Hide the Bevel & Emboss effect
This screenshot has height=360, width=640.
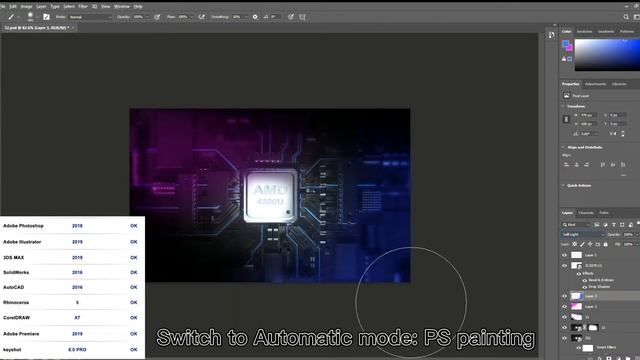[x=584, y=280]
